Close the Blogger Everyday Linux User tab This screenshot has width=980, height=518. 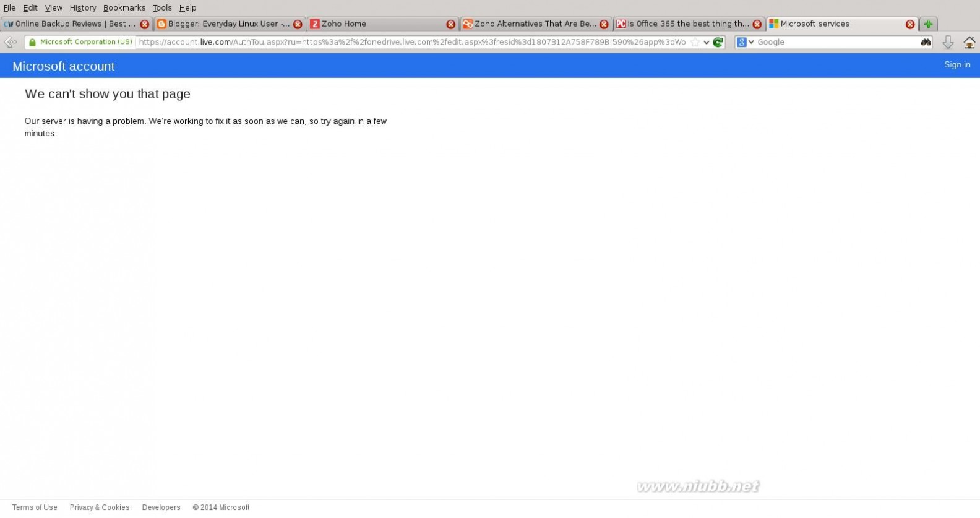click(298, 24)
